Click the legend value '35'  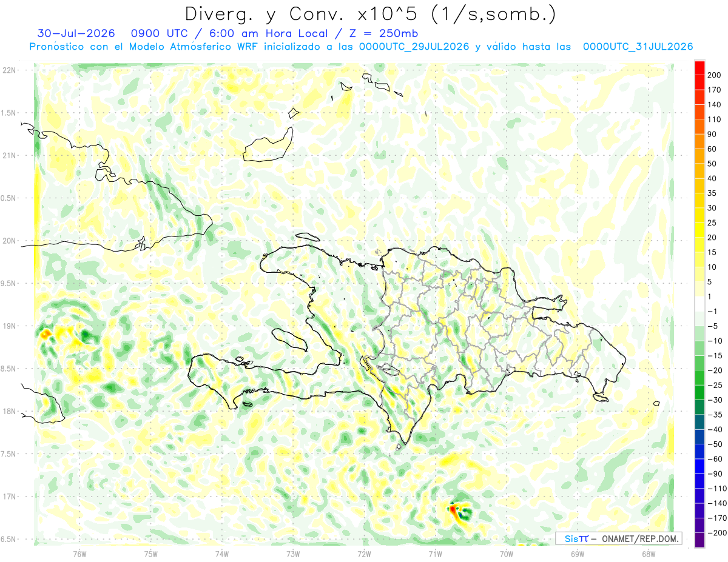coord(712,193)
